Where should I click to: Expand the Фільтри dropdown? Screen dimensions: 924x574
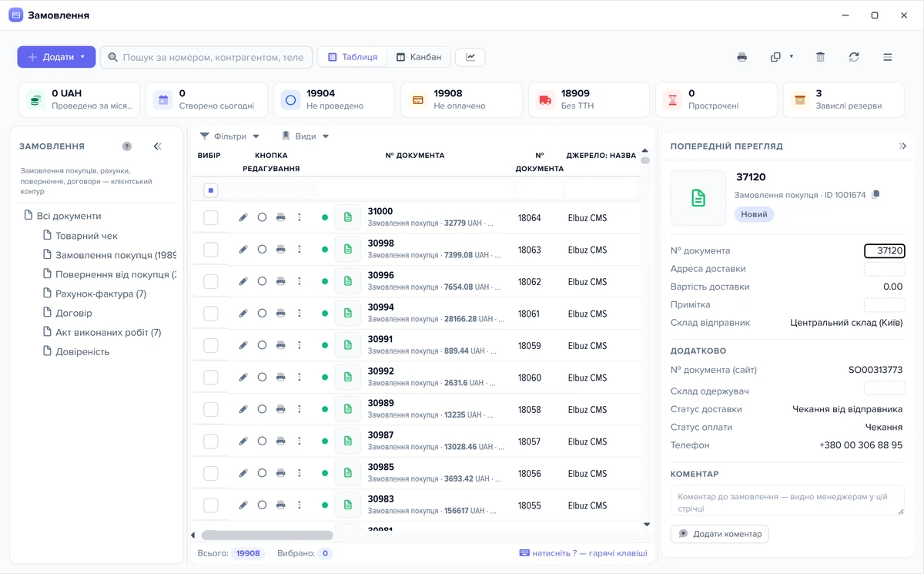229,136
